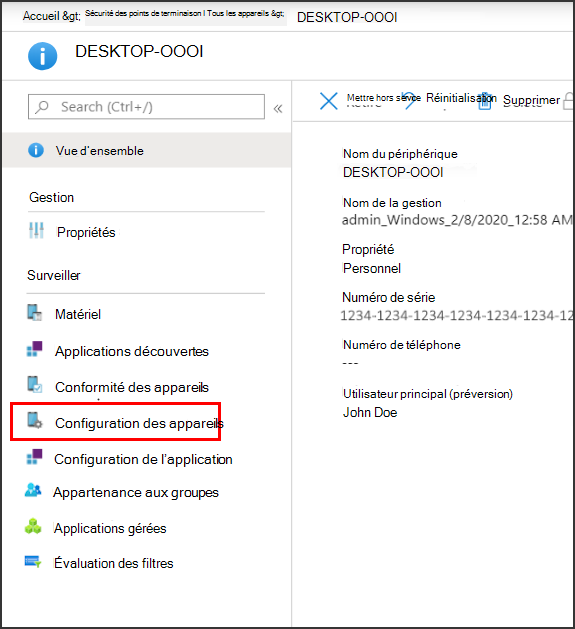Click the Évaluation des filtres funnel icon
This screenshot has width=575, height=629.
[33, 561]
